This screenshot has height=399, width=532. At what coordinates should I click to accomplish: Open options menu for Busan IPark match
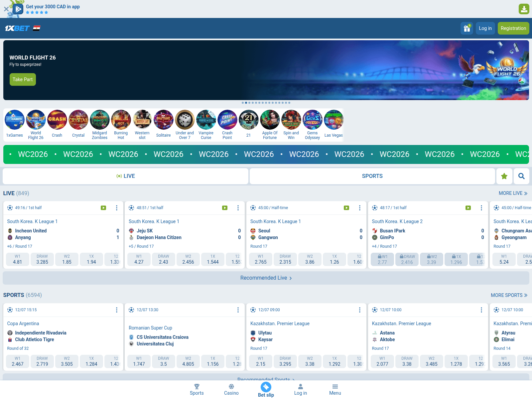481,208
